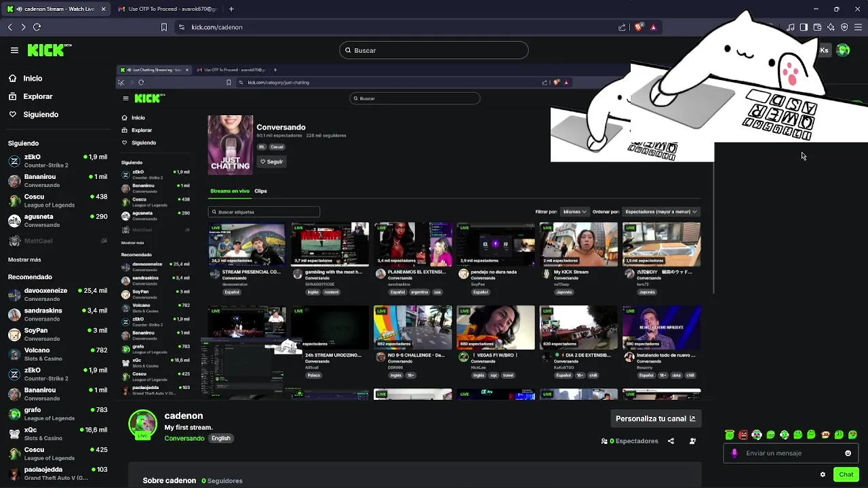Screen dimensions: 868x488
Task: Open Volcano Slots & Casino channel
Action: pyautogui.click(x=58, y=354)
